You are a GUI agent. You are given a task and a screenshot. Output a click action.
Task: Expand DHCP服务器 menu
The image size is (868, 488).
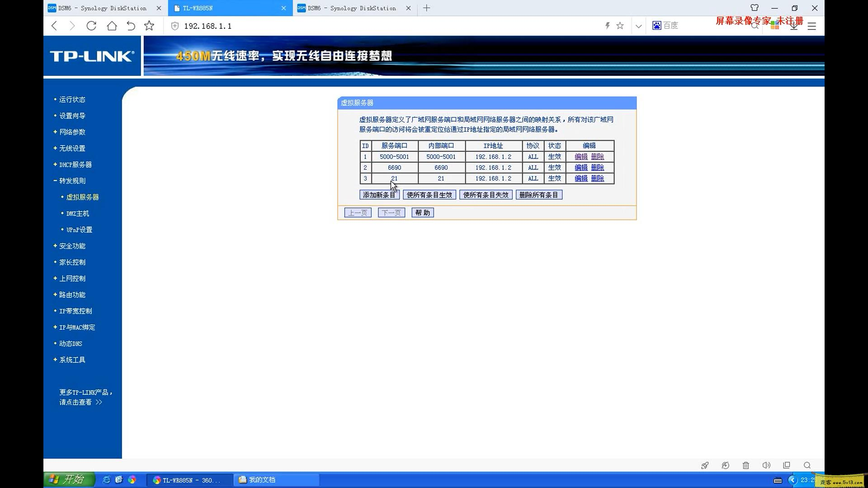click(75, 164)
